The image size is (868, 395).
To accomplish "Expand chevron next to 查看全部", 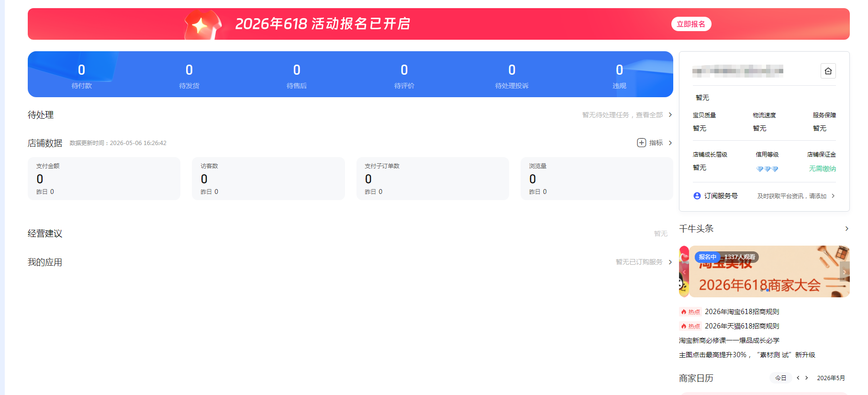I will (x=670, y=115).
